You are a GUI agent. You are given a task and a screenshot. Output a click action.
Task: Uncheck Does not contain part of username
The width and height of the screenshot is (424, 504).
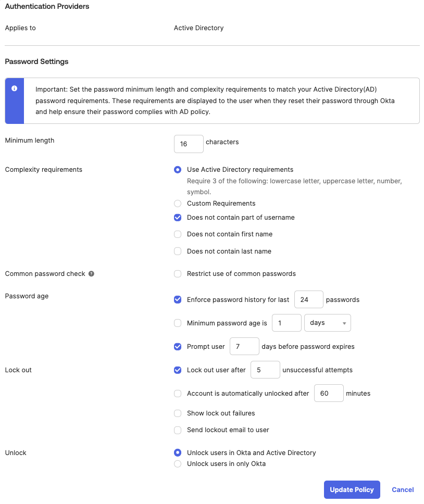point(178,217)
